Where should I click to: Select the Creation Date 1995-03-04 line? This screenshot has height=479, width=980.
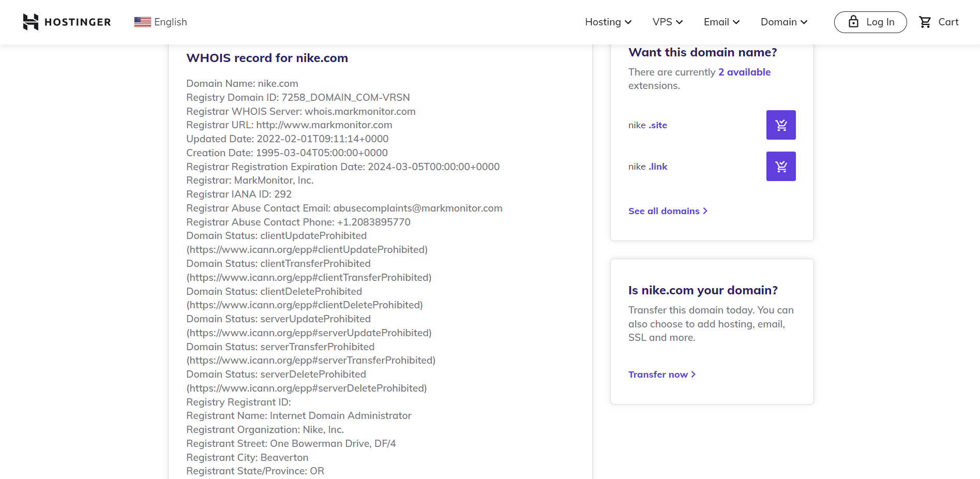(287, 153)
